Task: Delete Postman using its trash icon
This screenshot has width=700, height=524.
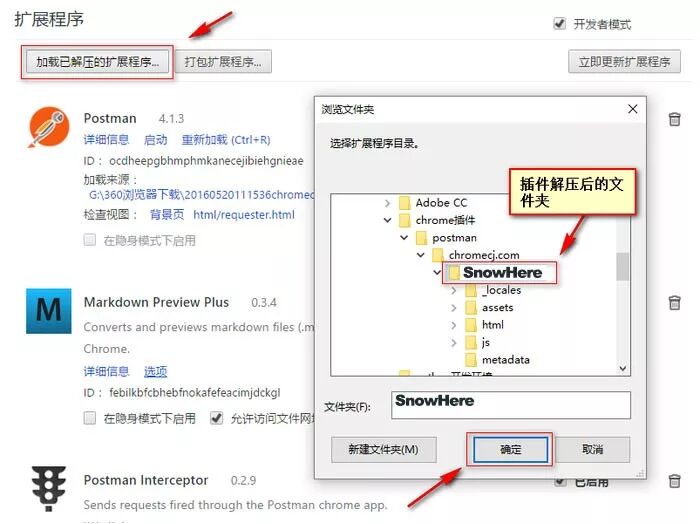Action: click(x=674, y=119)
